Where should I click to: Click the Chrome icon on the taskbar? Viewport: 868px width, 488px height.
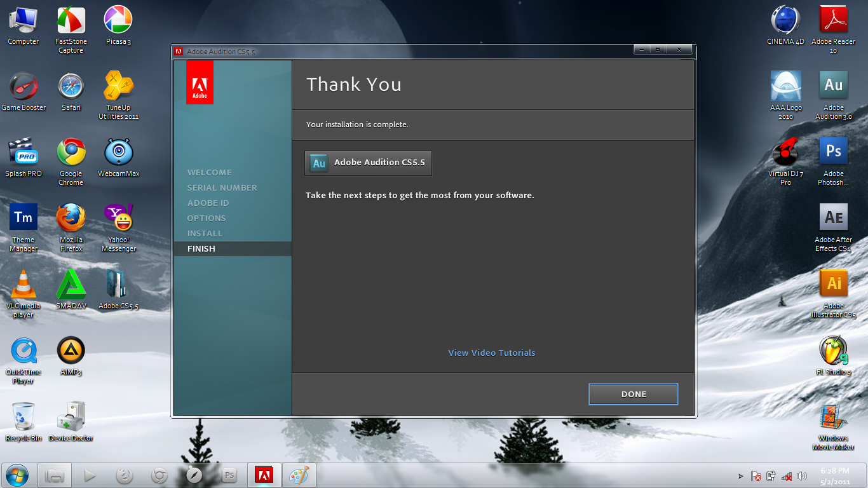159,475
